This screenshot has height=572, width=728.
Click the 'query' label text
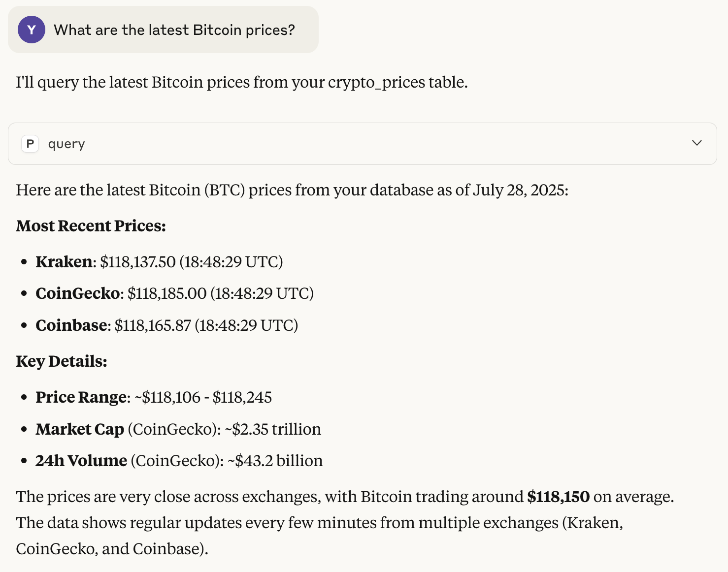tap(66, 144)
